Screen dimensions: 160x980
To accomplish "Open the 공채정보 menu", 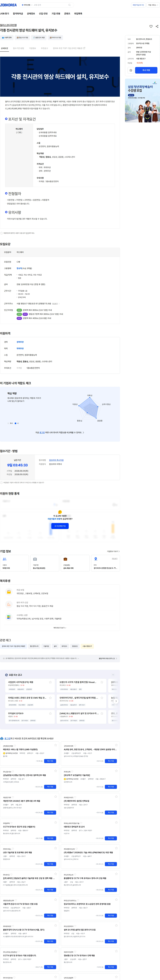I will pos(31,14).
